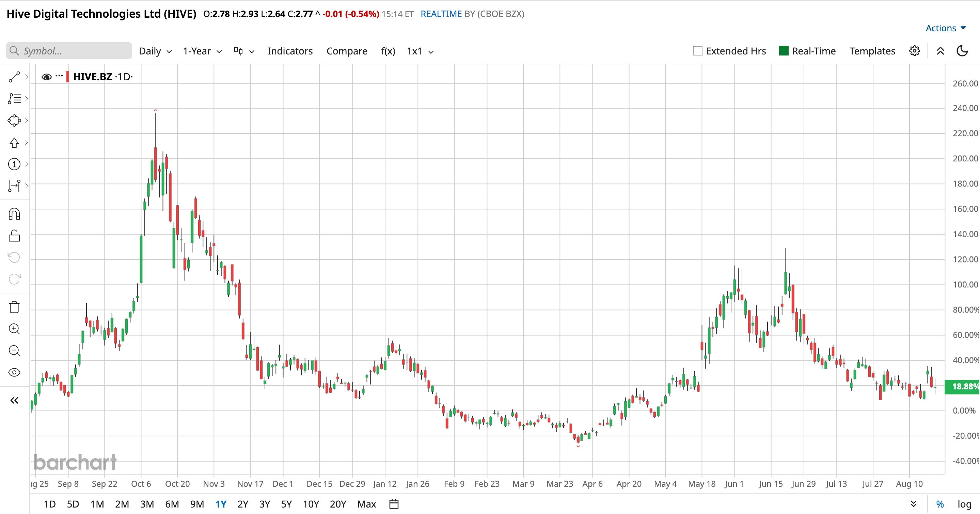Select the 1M time range
Screen dimensions: 980x514
(97, 504)
